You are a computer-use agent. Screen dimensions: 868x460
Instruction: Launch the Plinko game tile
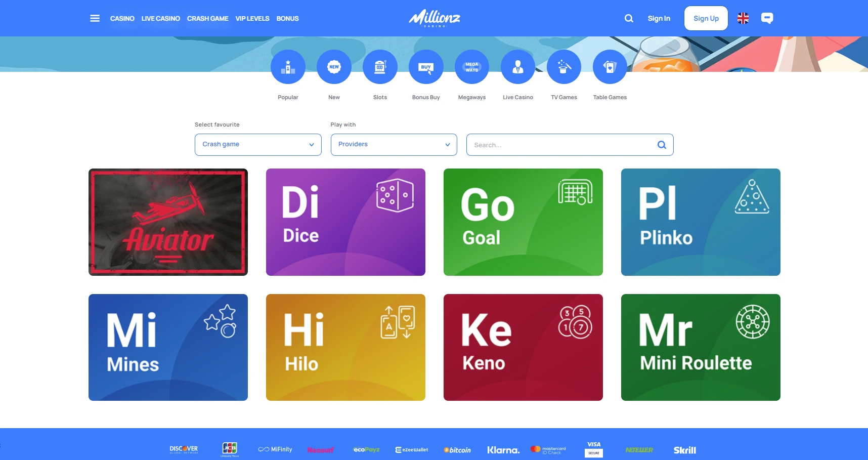[x=701, y=222]
